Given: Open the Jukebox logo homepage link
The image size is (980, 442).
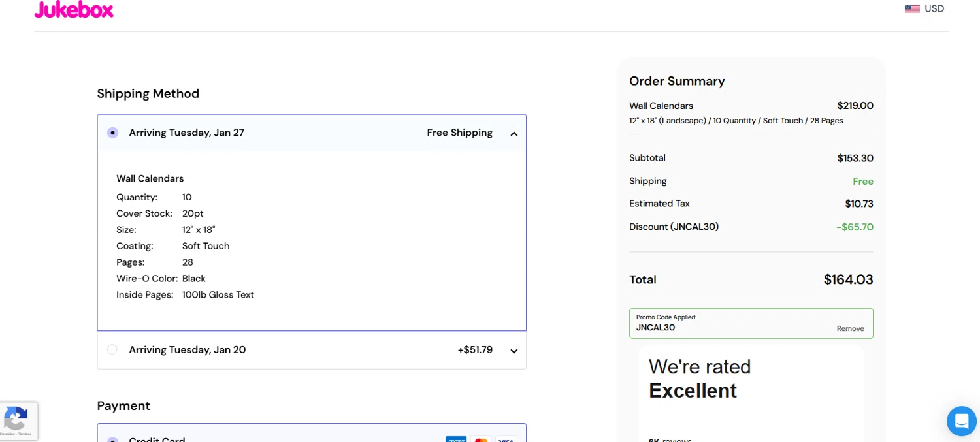Looking at the screenshot, I should click(x=74, y=9).
